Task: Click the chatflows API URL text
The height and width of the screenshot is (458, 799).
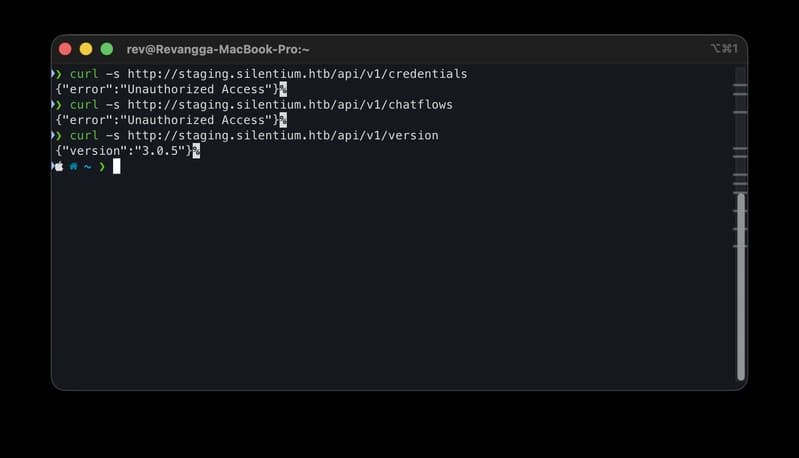Action: click(x=290, y=104)
